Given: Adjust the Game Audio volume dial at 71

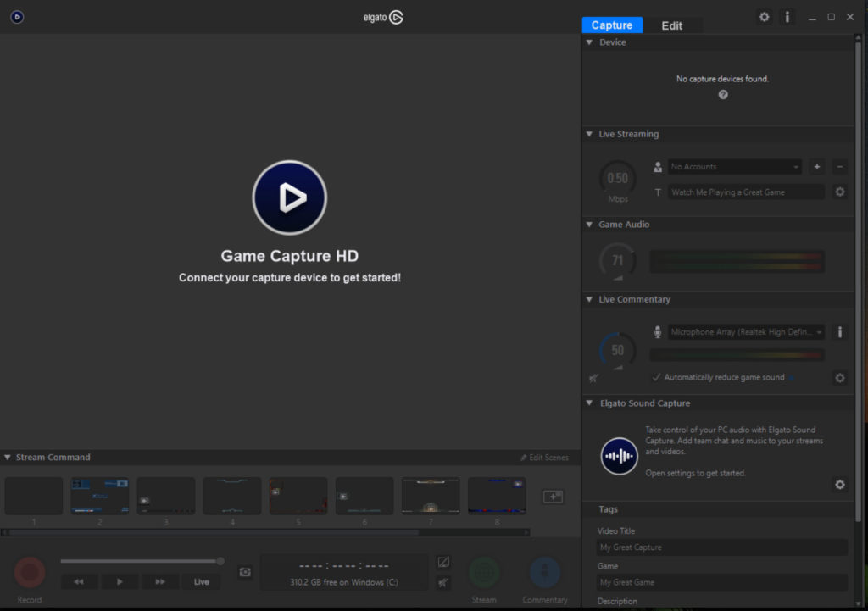Looking at the screenshot, I should 618,261.
